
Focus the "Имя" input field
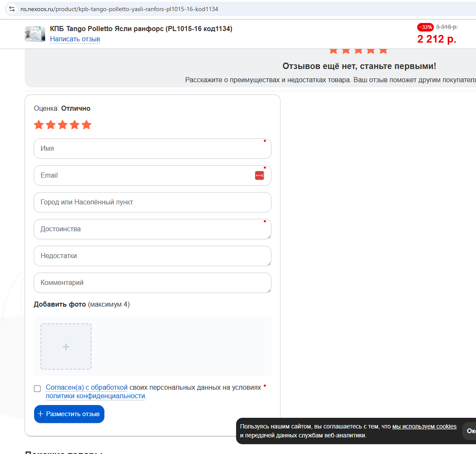click(152, 149)
